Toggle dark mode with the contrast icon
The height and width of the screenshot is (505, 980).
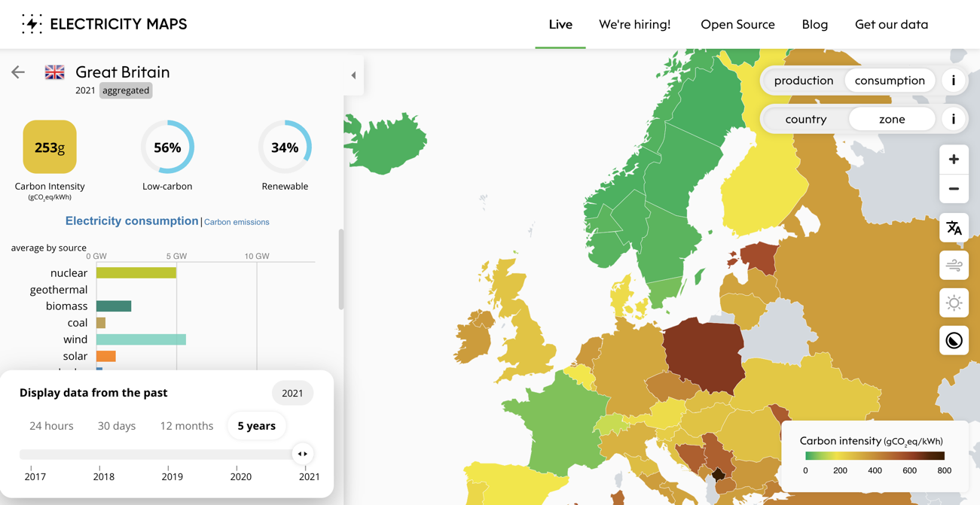click(x=954, y=340)
